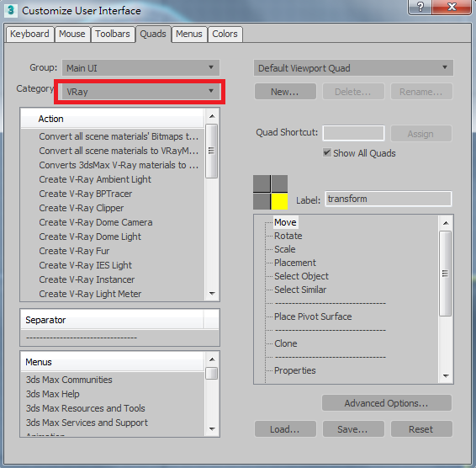Select 3ds Max Services and Support menu
Screen dimensions: 476x468
(x=87, y=423)
